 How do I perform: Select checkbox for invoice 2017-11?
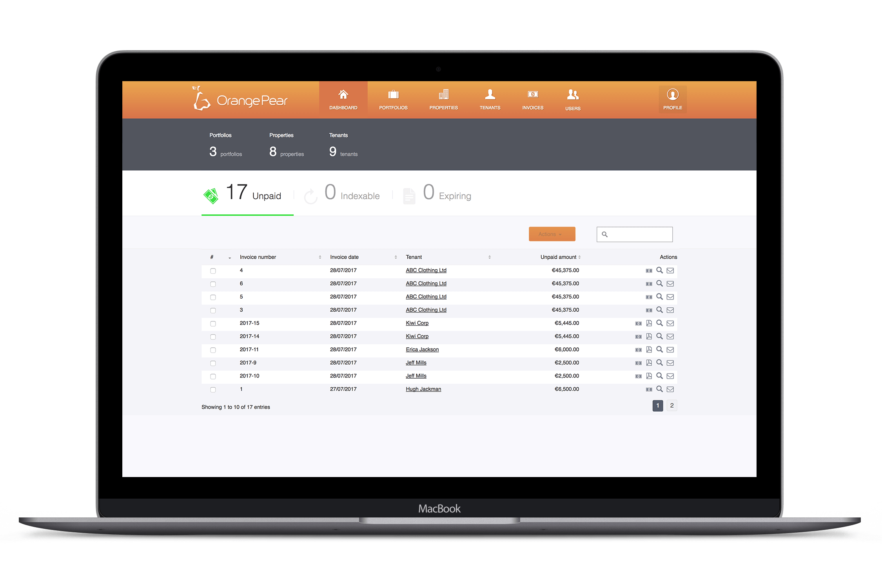point(213,350)
